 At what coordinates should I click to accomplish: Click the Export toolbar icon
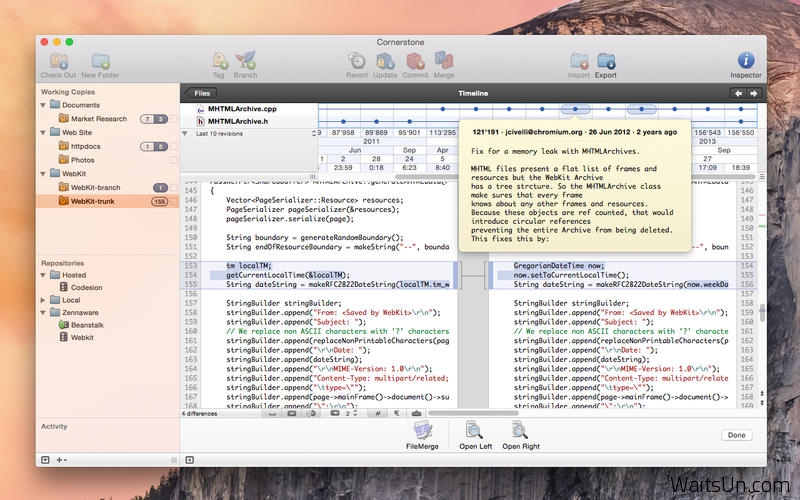pos(606,61)
